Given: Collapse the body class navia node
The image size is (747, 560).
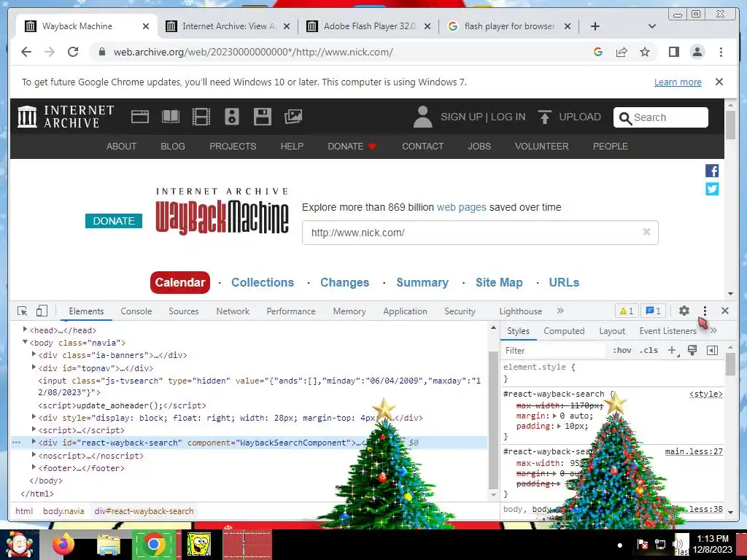Looking at the screenshot, I should click(x=25, y=342).
